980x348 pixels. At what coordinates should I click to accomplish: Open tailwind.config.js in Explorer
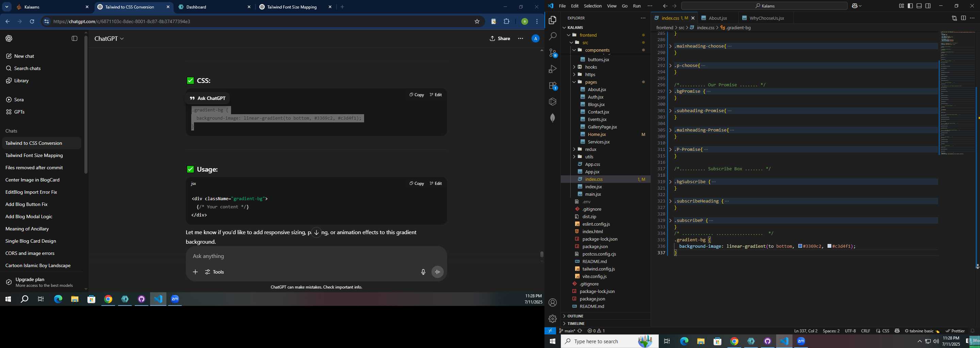click(599, 269)
